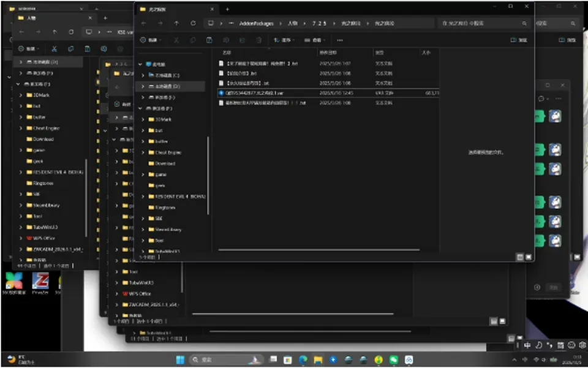The image size is (588, 368).
Task: Switch front Explorer to details view in status bar
Action: (520, 257)
